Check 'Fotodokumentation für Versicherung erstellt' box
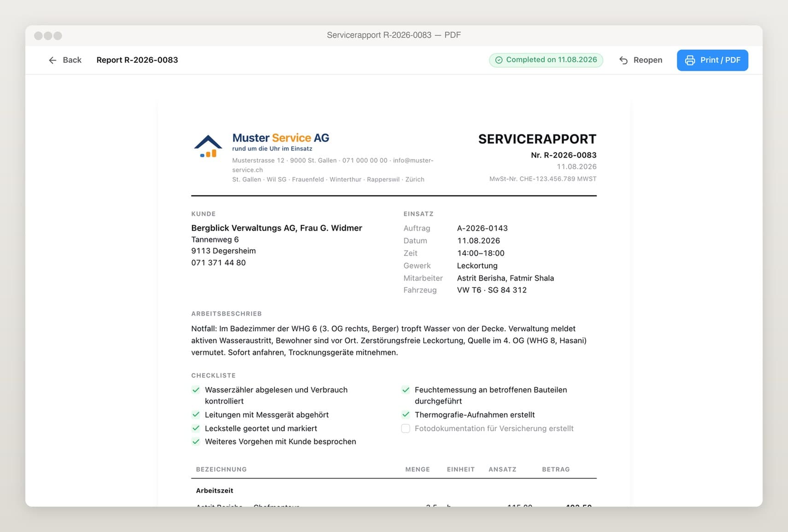The width and height of the screenshot is (788, 532). click(x=406, y=428)
